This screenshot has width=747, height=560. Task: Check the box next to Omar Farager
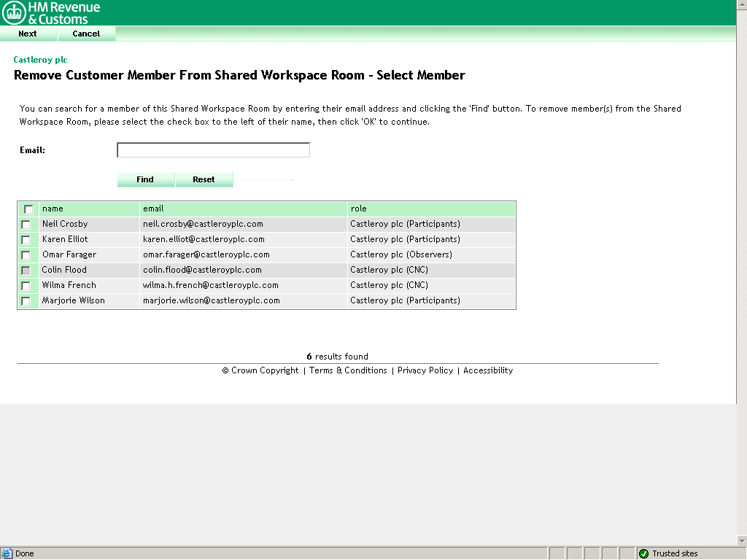(26, 255)
